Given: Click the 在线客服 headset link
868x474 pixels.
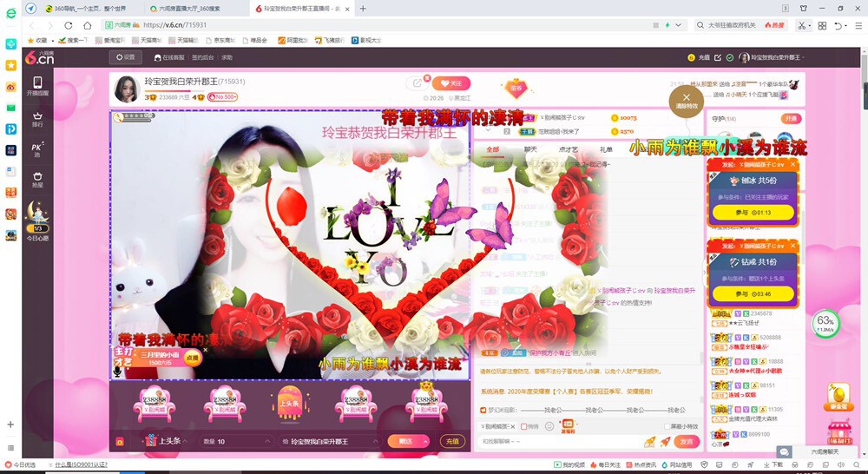Looking at the screenshot, I should [169, 57].
